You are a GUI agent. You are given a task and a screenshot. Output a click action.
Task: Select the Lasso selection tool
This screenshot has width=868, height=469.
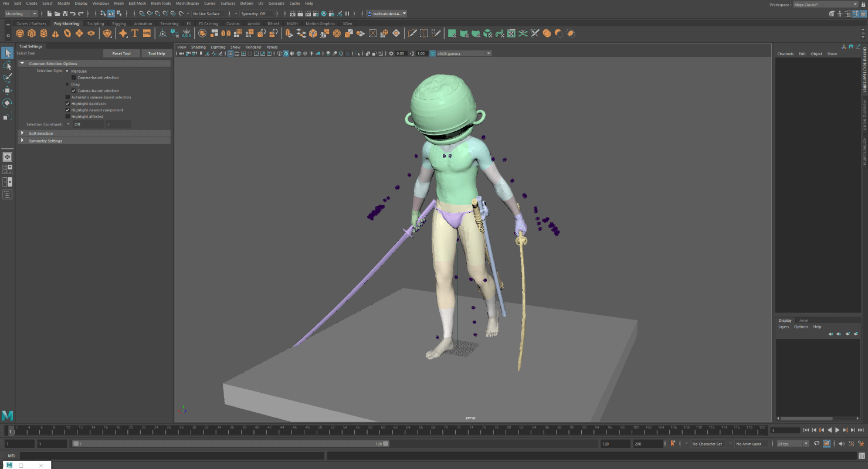tap(8, 66)
